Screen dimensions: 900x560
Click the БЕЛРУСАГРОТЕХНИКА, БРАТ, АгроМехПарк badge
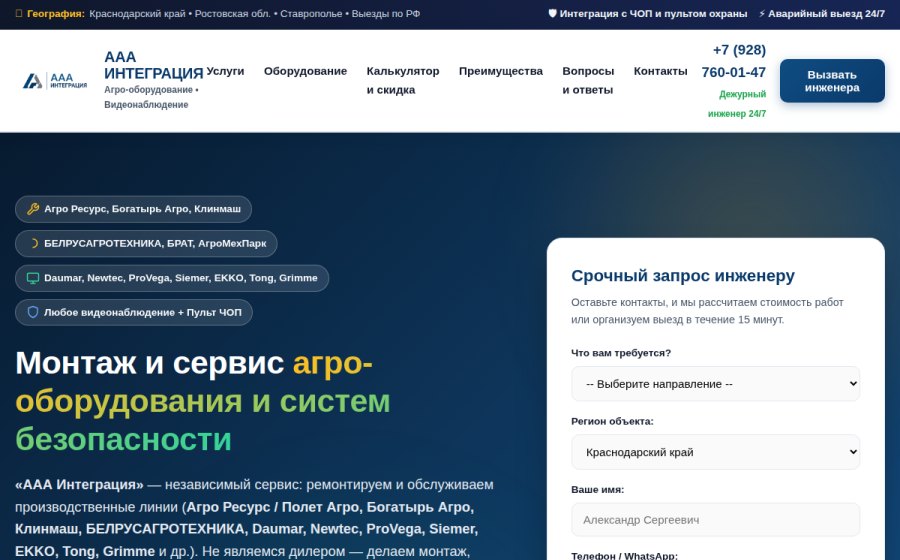click(146, 243)
